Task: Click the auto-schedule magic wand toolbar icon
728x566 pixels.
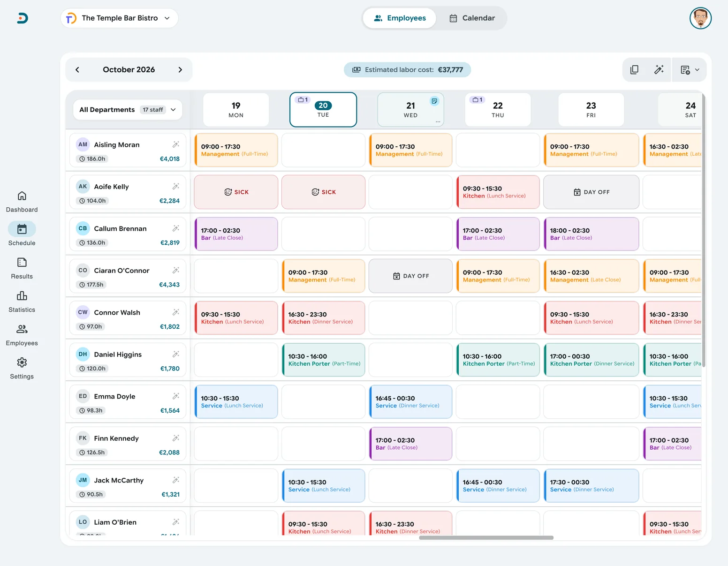Action: point(659,70)
